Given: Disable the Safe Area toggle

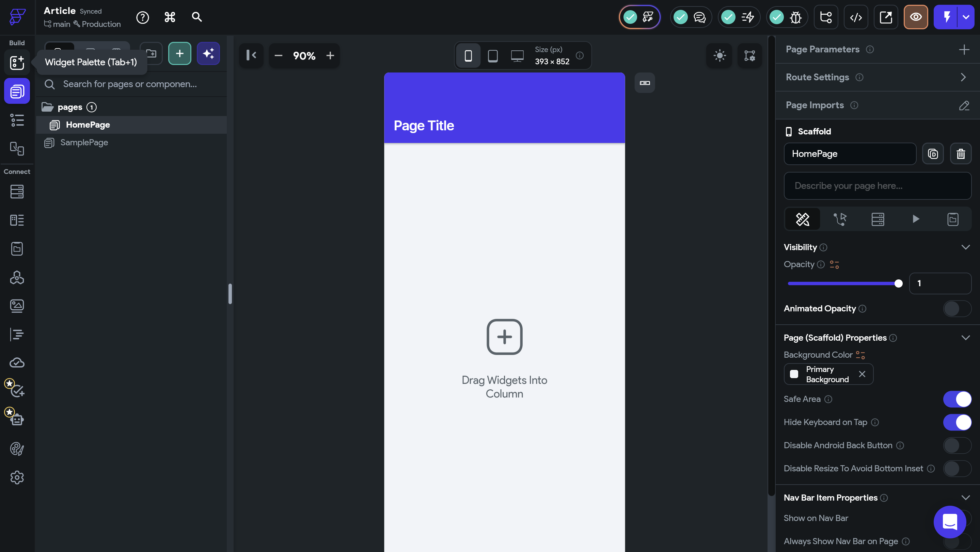Looking at the screenshot, I should pyautogui.click(x=957, y=399).
